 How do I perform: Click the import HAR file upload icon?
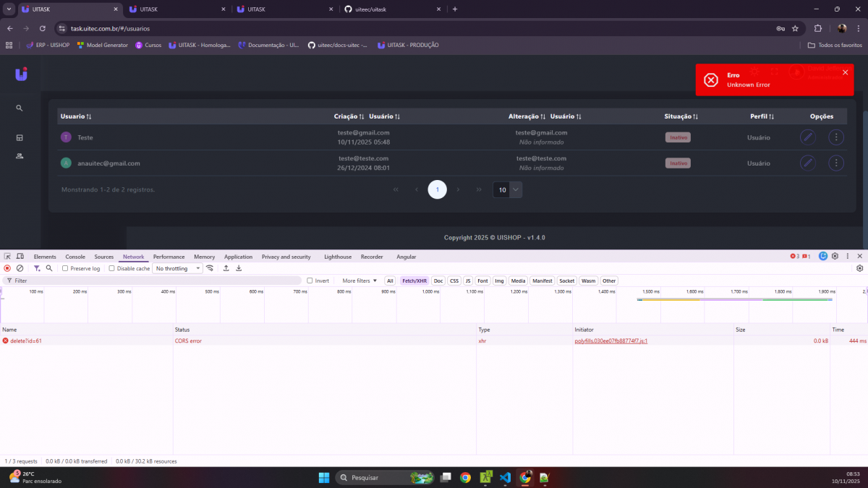[x=226, y=268]
